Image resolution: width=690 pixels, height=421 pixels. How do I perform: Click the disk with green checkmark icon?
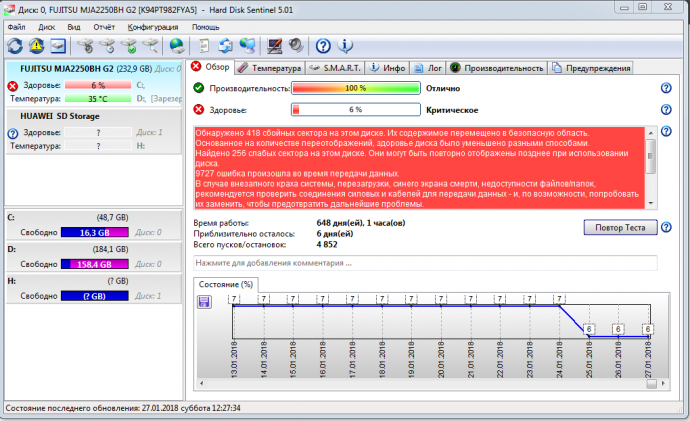pos(129,46)
